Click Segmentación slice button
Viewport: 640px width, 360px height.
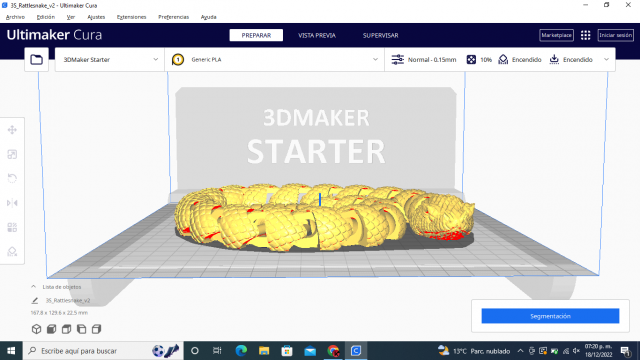click(x=550, y=316)
